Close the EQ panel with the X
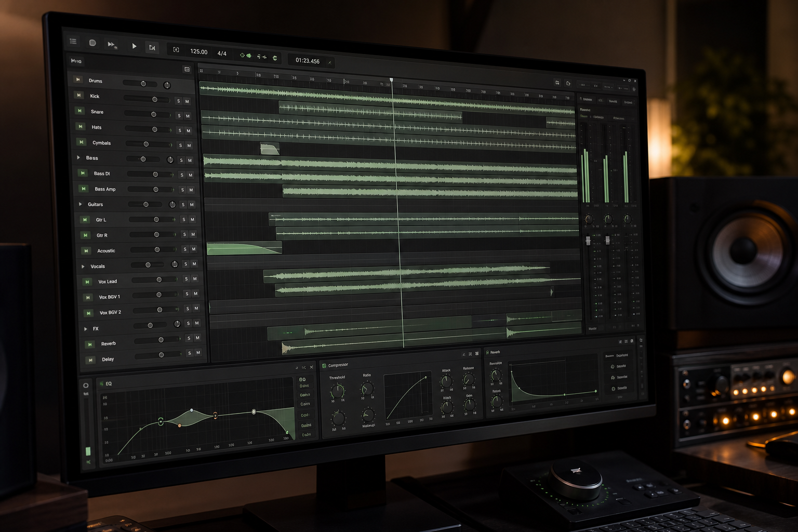798x532 pixels. pyautogui.click(x=312, y=367)
